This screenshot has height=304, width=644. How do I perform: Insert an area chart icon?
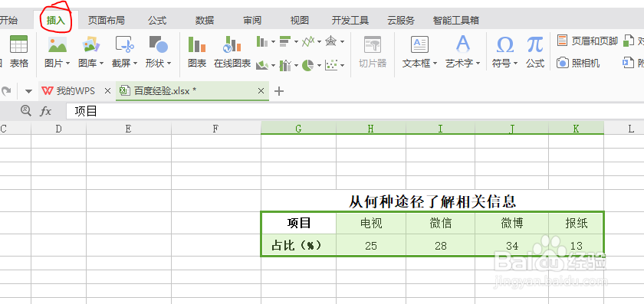[x=262, y=65]
